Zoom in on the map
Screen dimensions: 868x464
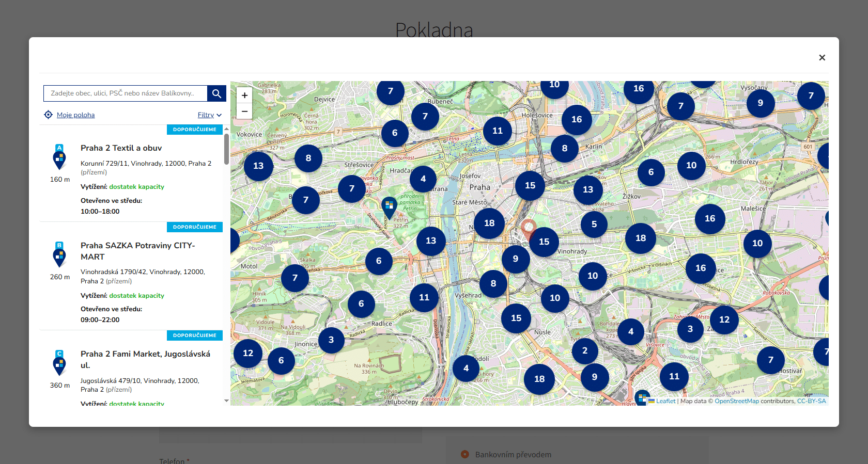244,95
